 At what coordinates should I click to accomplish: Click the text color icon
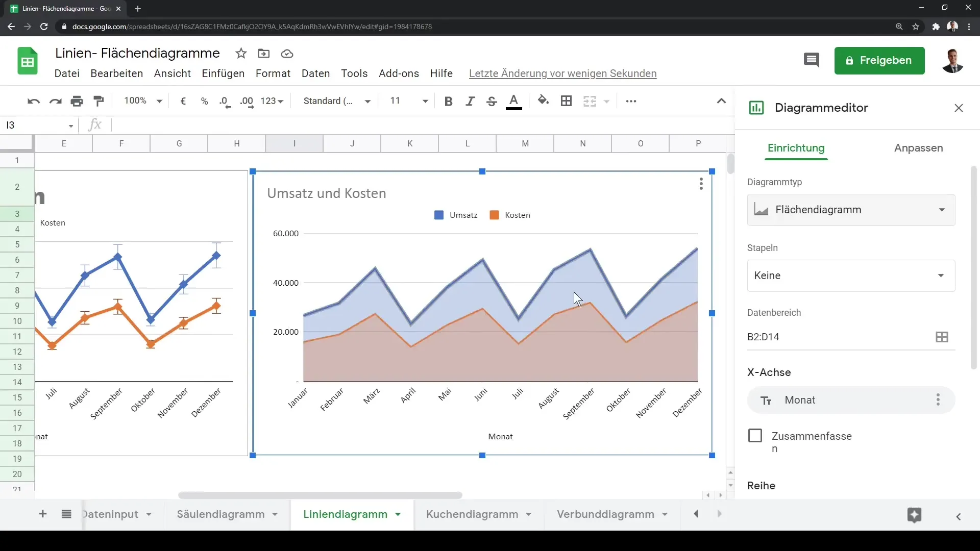coord(514,100)
